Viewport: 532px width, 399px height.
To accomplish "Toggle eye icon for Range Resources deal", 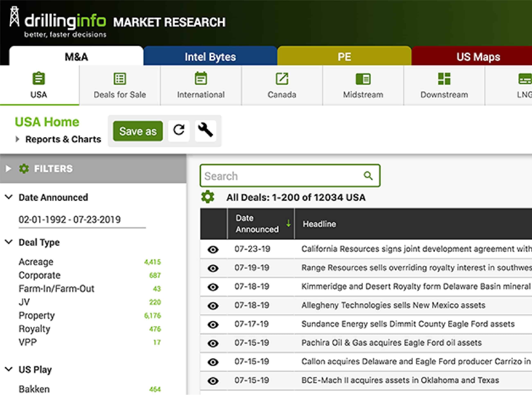I will coord(213,268).
